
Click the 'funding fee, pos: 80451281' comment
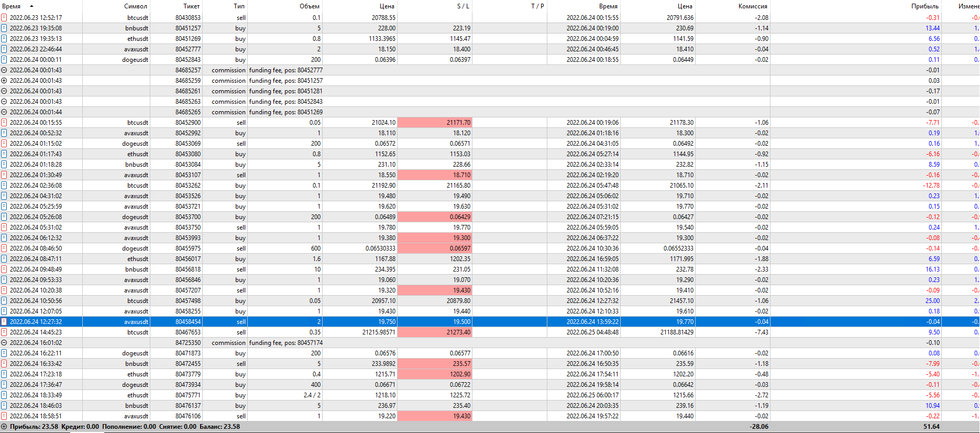(285, 91)
